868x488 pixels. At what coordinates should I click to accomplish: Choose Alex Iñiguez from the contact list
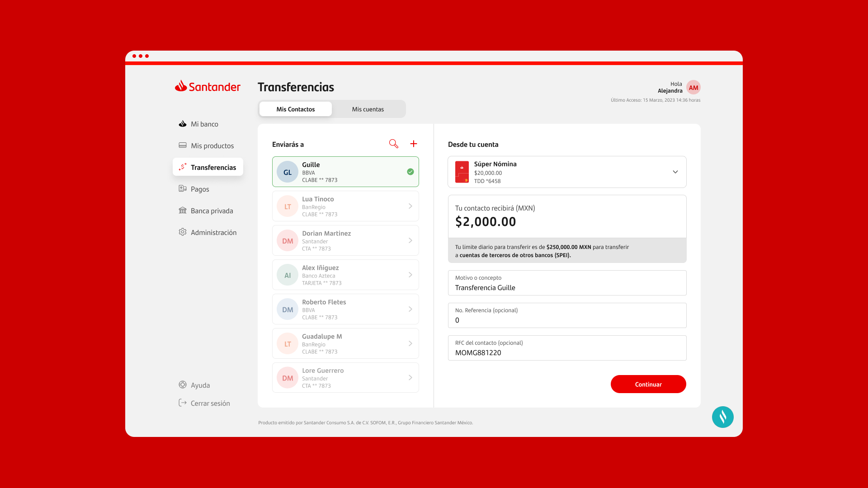click(x=345, y=275)
